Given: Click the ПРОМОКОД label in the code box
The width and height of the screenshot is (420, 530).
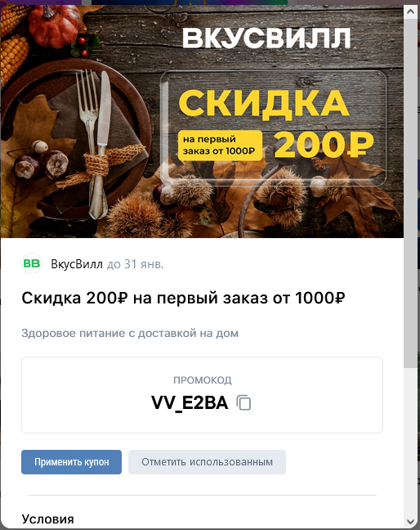Looking at the screenshot, I should pos(202,380).
